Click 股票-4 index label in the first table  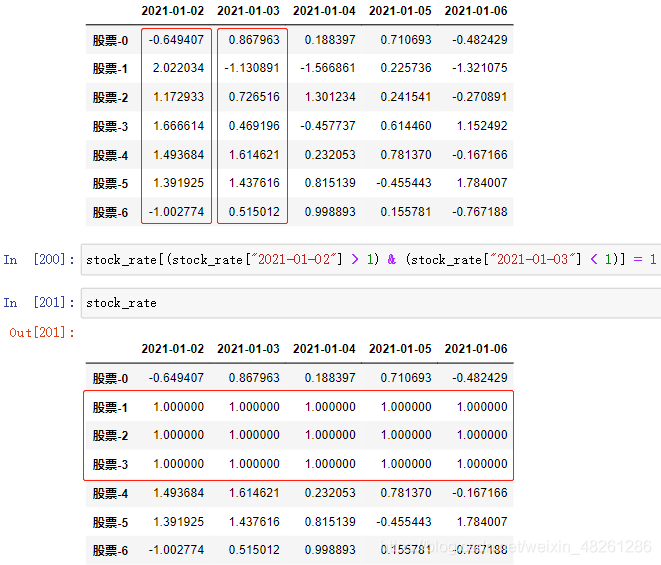coord(110,155)
